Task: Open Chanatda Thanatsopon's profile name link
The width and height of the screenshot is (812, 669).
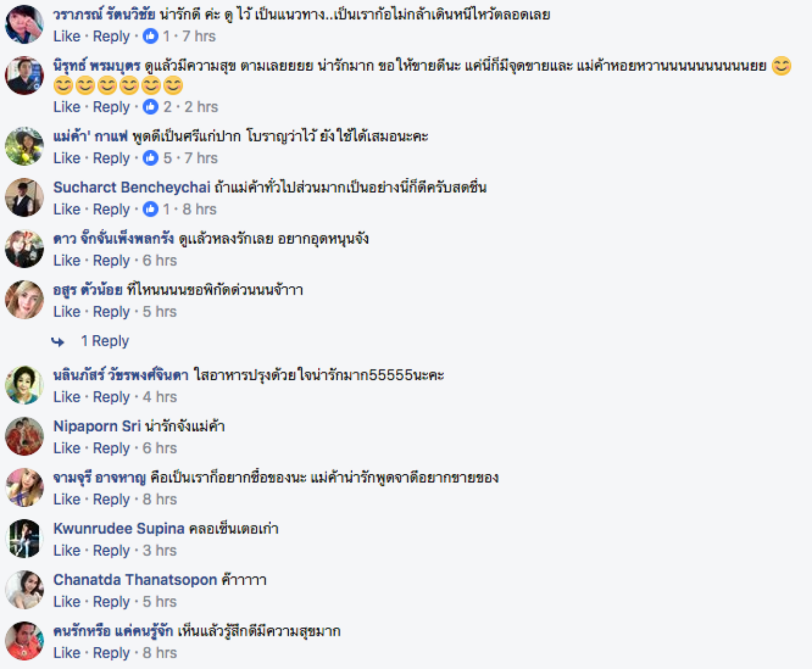Action: coord(135,580)
